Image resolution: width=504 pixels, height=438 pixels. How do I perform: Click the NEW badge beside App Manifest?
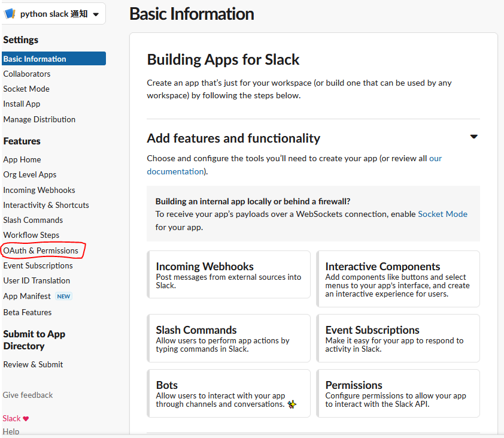[x=63, y=297]
